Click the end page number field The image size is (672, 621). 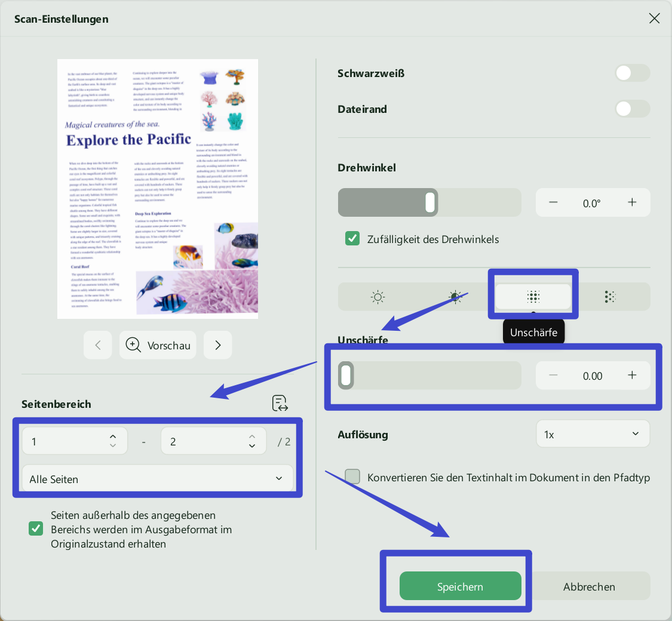pos(213,441)
